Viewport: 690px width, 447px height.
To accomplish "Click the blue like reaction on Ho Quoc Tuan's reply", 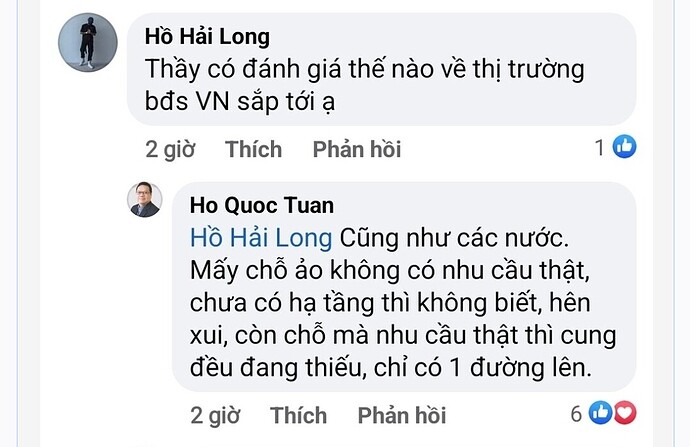I will tap(600, 413).
